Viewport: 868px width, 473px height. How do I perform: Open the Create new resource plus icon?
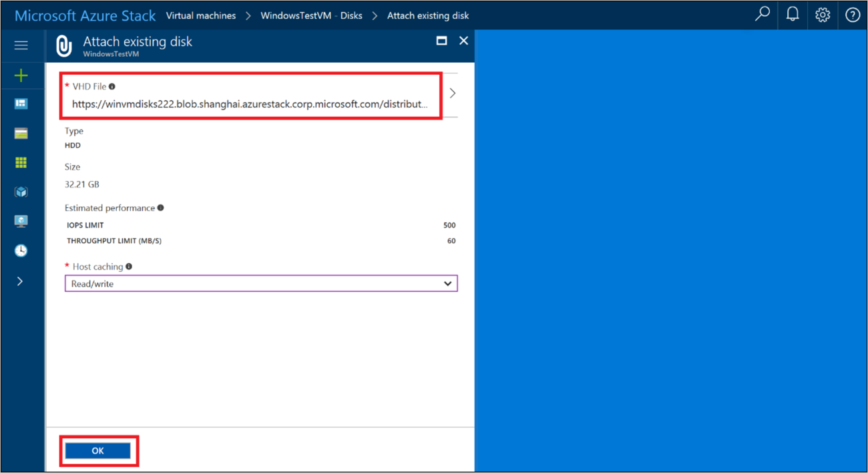(21, 74)
